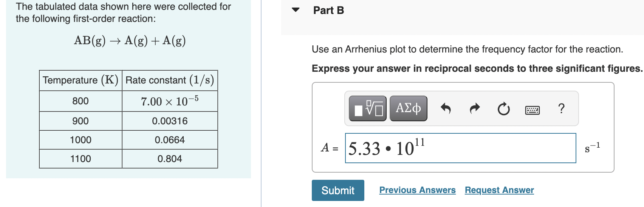
Task: Open the keyboard shortcuts icon
Action: 533,110
